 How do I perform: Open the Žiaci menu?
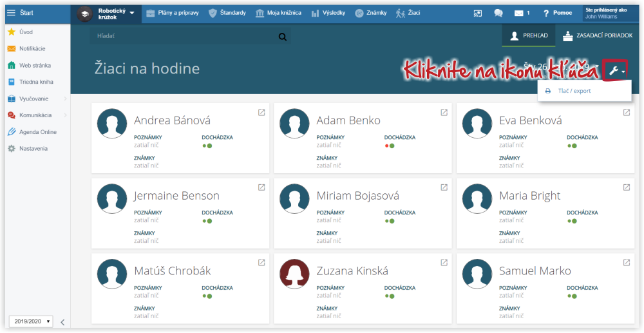coord(408,13)
